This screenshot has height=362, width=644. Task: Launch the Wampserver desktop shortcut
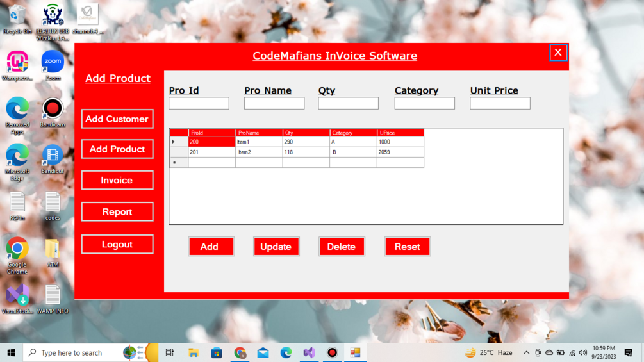[17, 66]
